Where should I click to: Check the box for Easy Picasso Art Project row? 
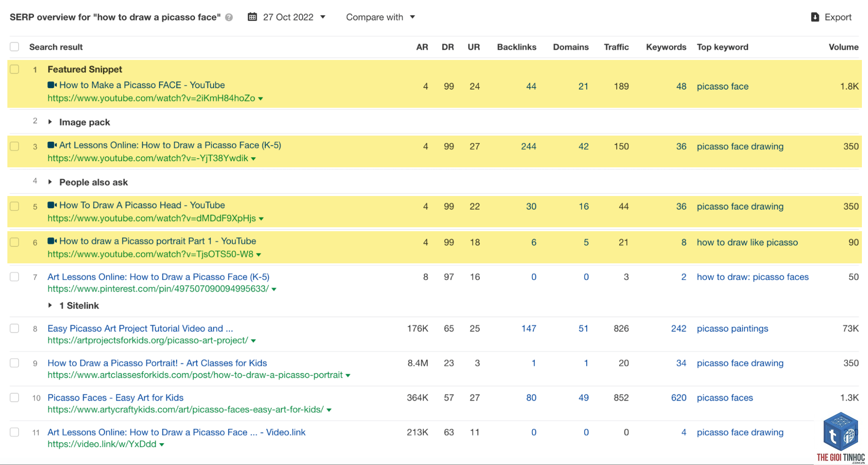pos(14,329)
